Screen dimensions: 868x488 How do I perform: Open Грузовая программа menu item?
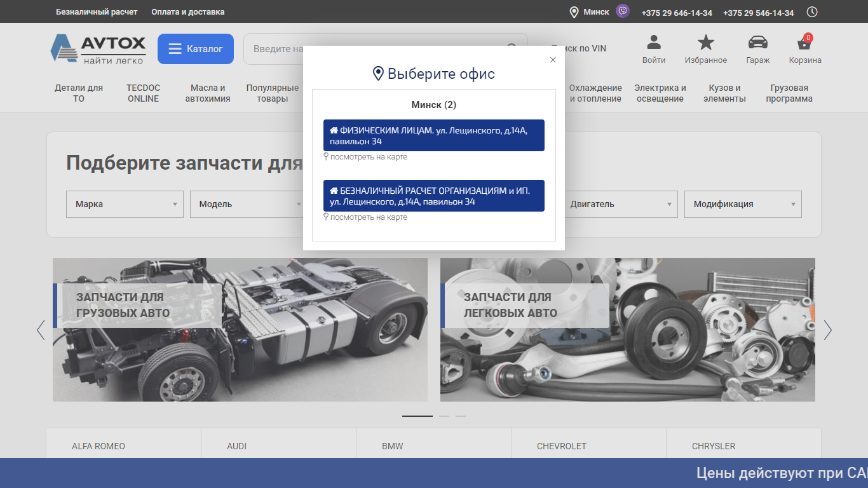tap(789, 93)
